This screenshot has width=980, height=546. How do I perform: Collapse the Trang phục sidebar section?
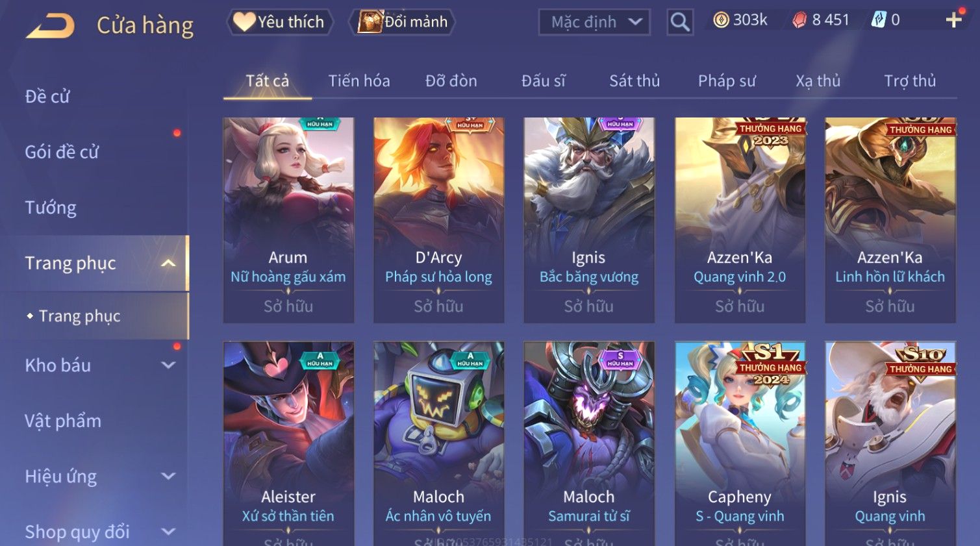point(168,263)
